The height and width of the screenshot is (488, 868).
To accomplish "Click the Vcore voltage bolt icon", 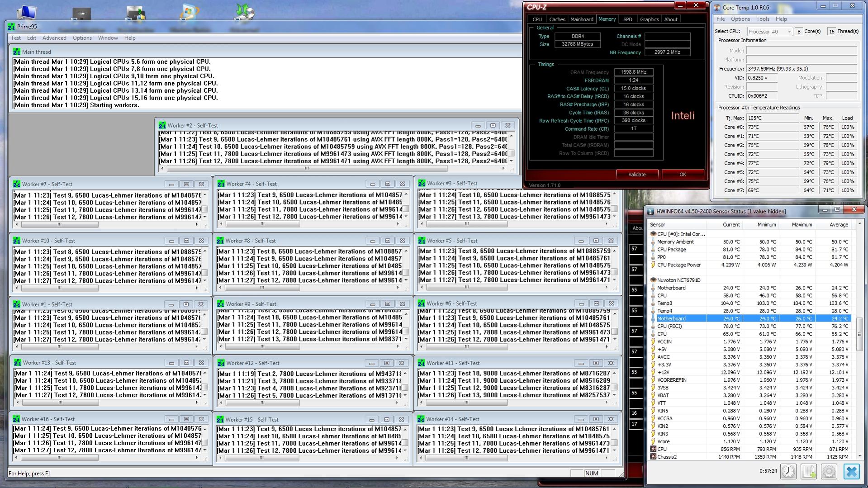I will (x=653, y=441).
